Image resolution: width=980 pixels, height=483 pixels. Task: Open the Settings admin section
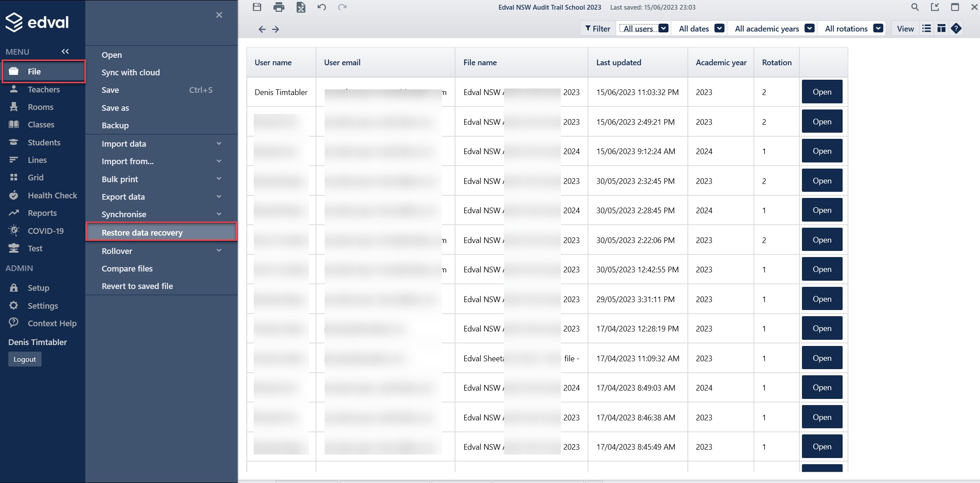click(43, 306)
